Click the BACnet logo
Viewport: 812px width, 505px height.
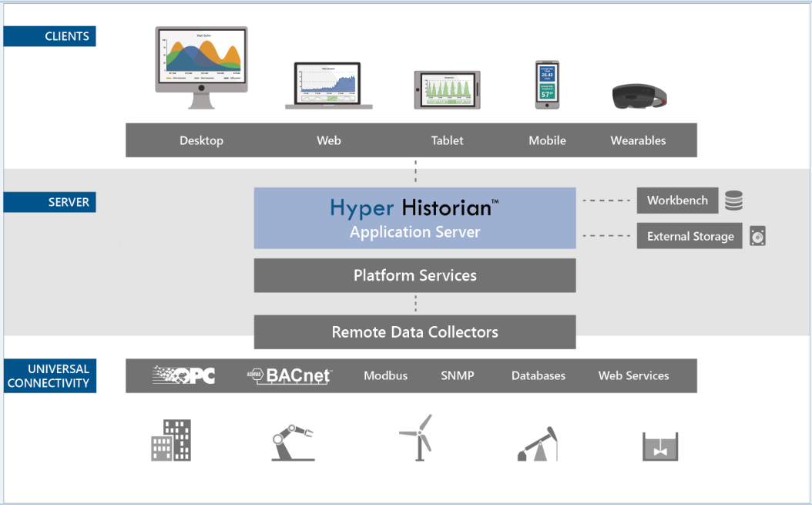290,375
